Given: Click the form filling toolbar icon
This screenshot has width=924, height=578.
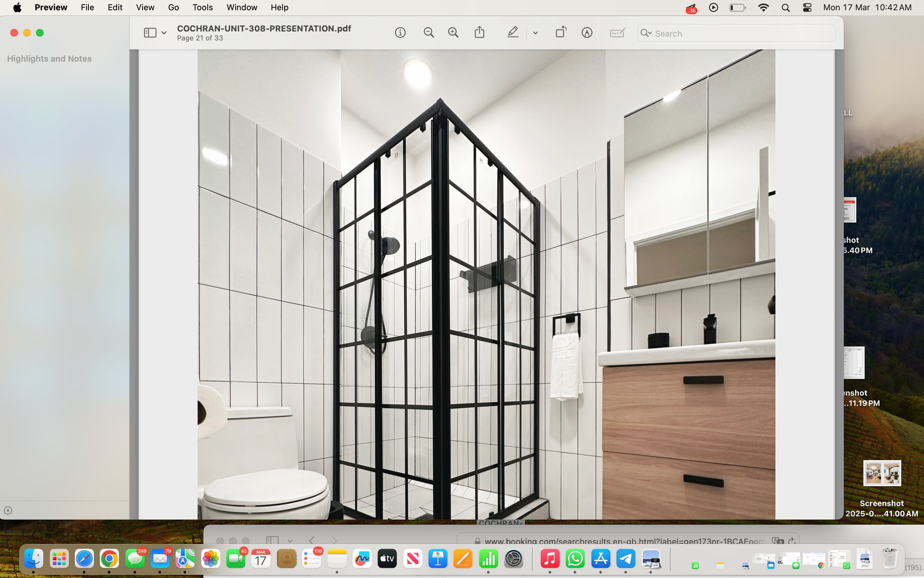Looking at the screenshot, I should tap(617, 33).
